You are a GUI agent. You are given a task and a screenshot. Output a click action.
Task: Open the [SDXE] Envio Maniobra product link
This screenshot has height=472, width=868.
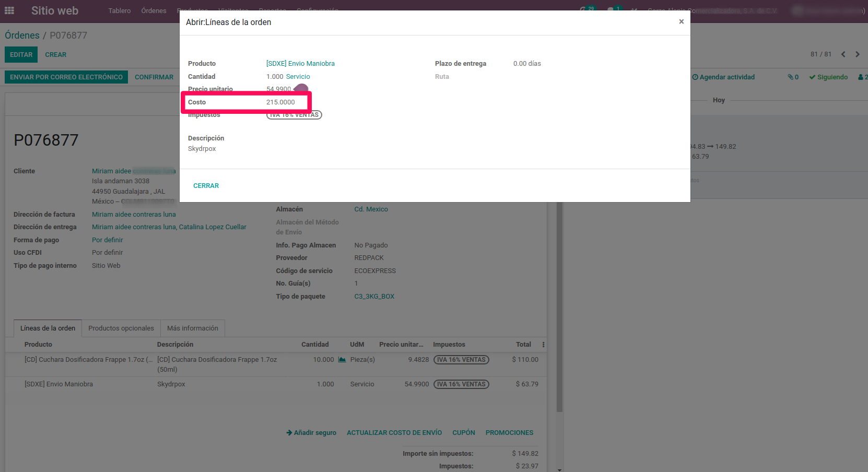coord(300,64)
